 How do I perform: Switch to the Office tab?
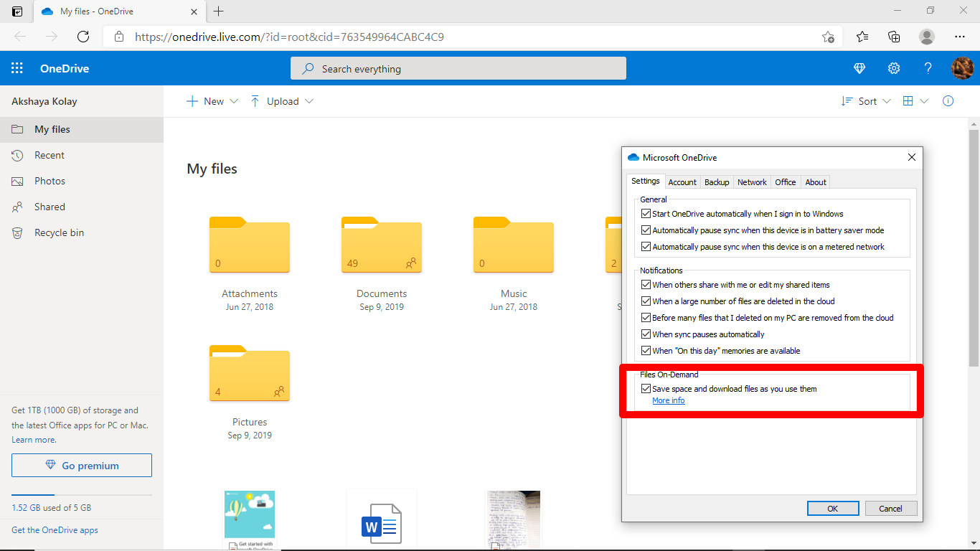tap(786, 182)
